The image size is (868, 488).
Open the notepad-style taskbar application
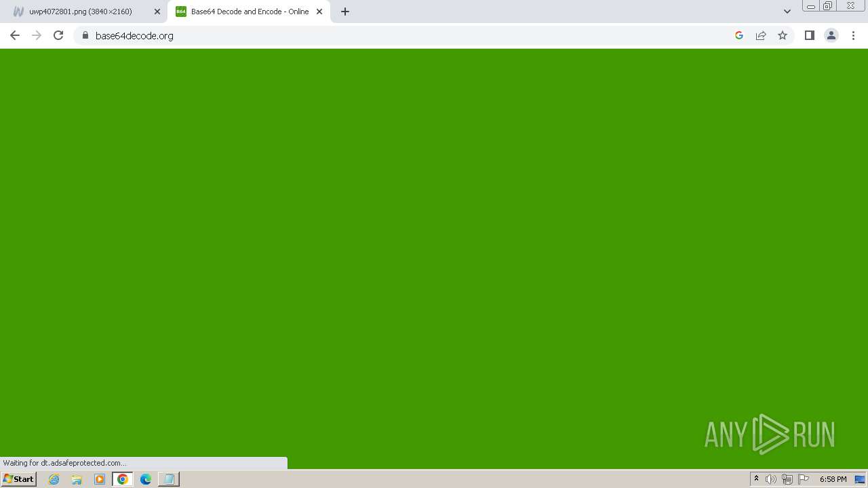[x=168, y=479]
